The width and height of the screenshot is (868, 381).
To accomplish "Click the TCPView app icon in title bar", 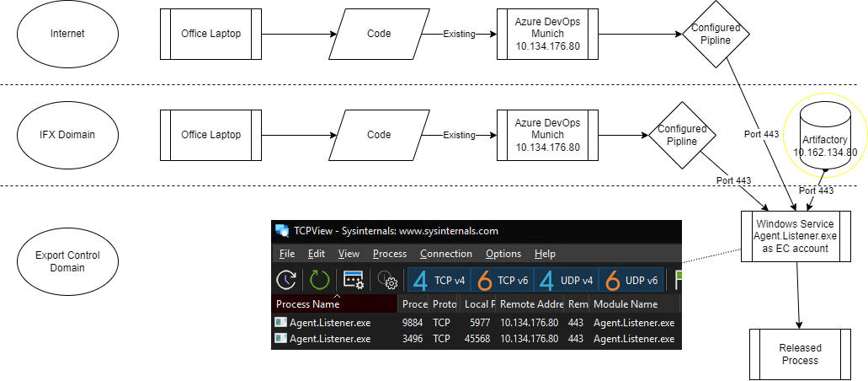I will 282,231.
